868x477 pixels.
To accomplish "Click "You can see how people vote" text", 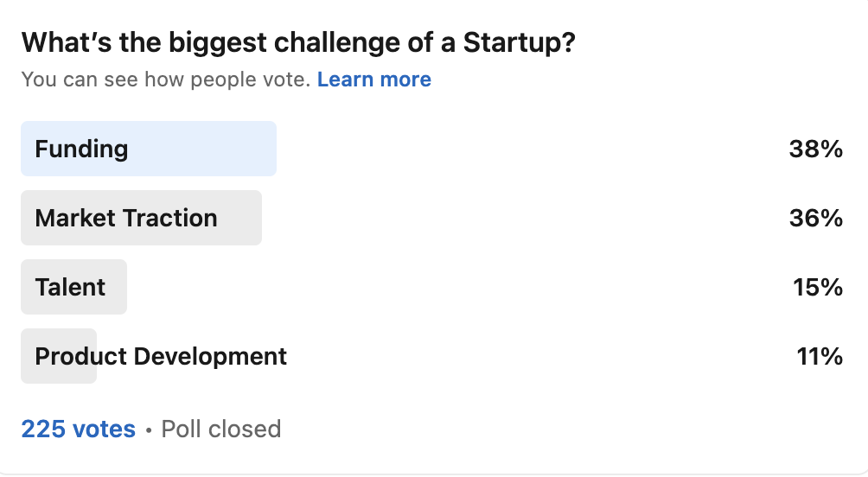I will tap(165, 79).
